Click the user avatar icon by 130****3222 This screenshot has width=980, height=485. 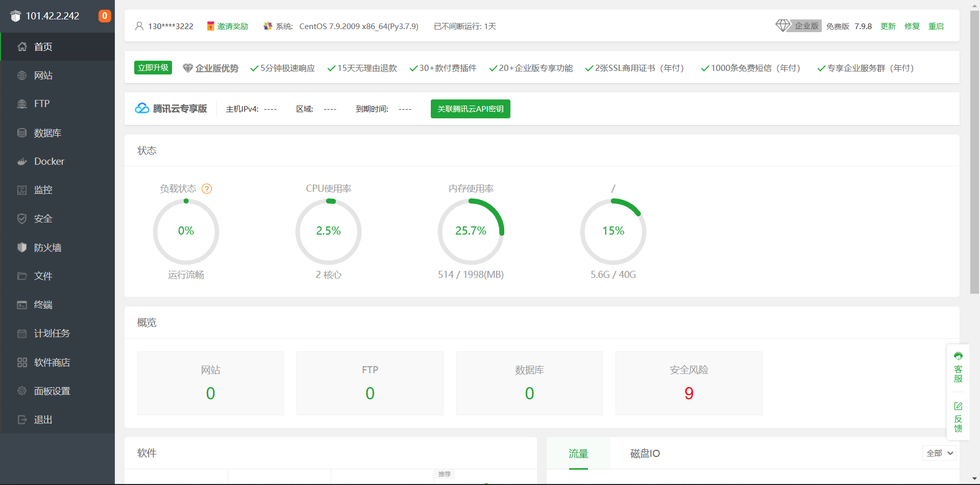[x=139, y=26]
